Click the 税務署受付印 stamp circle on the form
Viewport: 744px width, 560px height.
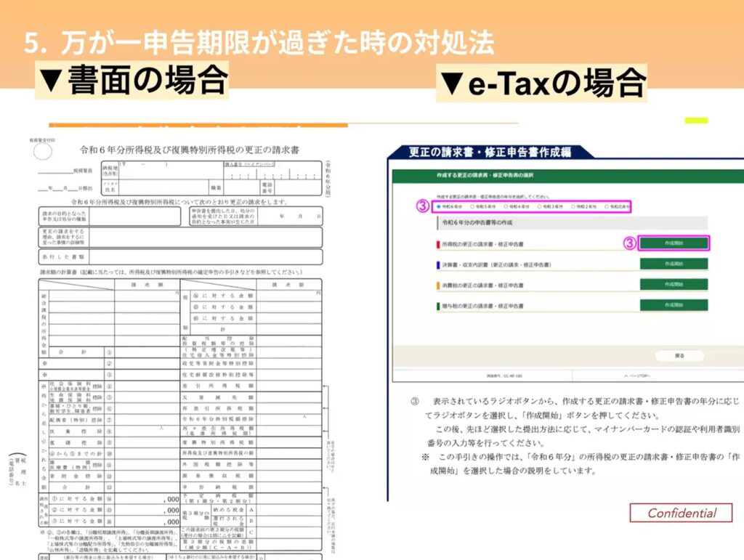point(43,151)
